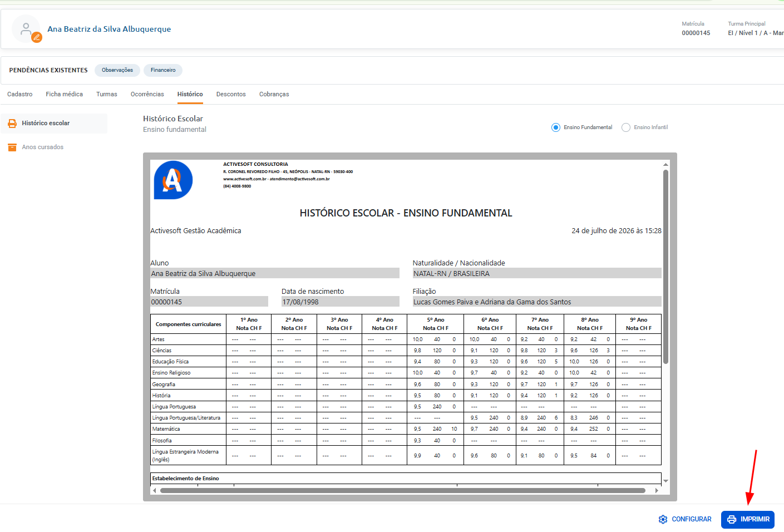Click the Financeiro pending tag
This screenshot has height=532, width=784.
click(163, 70)
